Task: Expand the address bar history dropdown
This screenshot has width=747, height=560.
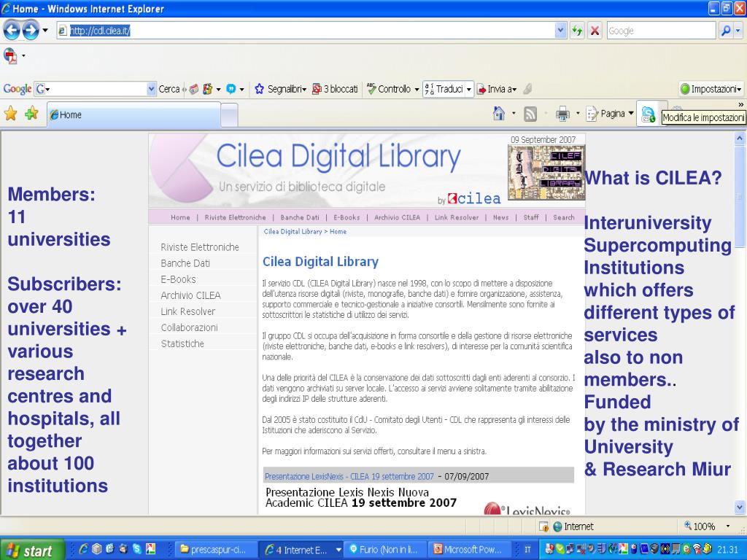Action: click(561, 31)
